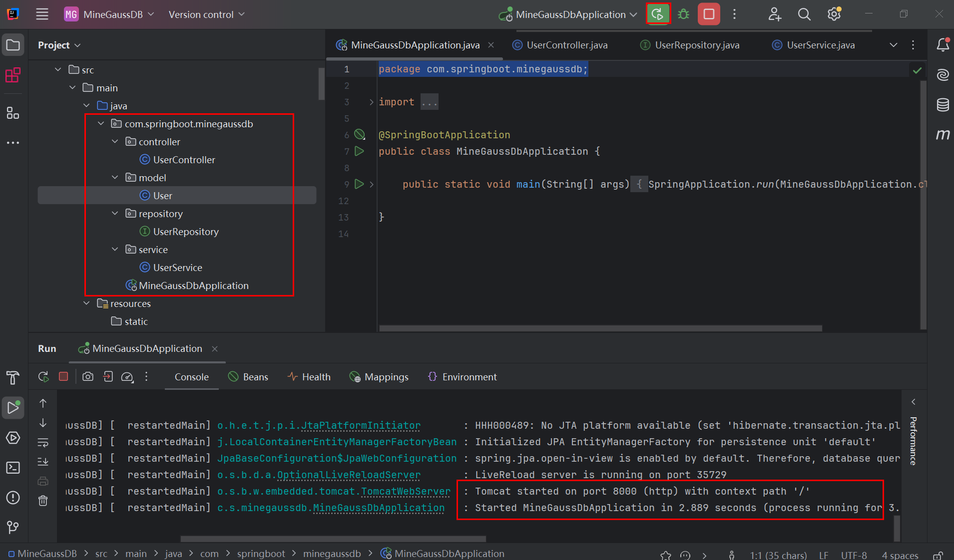Select UserService class in project tree
This screenshot has height=560, width=954.
pos(177,268)
